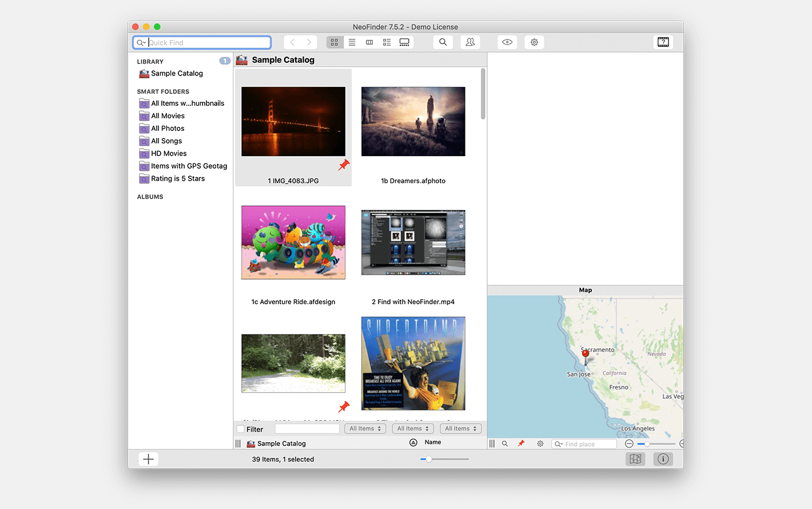The height and width of the screenshot is (509, 812).
Task: Toggle QuickLook eye preview icon
Action: pyautogui.click(x=507, y=42)
